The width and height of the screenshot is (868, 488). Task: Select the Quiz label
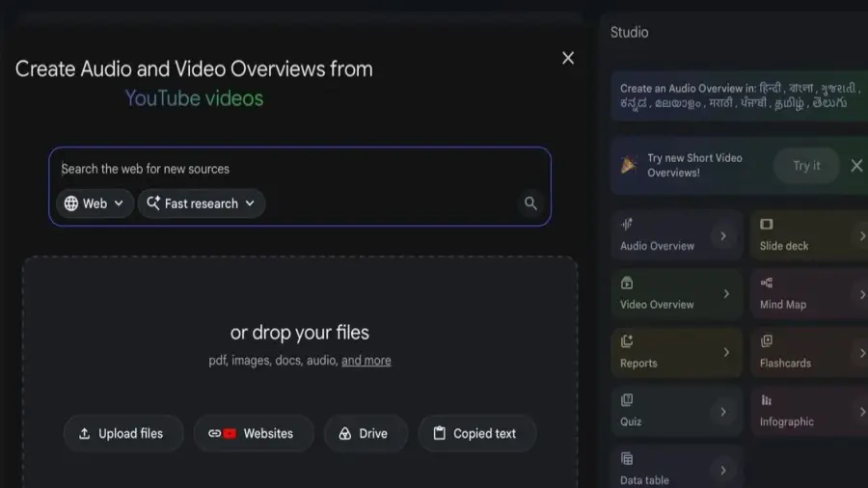(631, 422)
